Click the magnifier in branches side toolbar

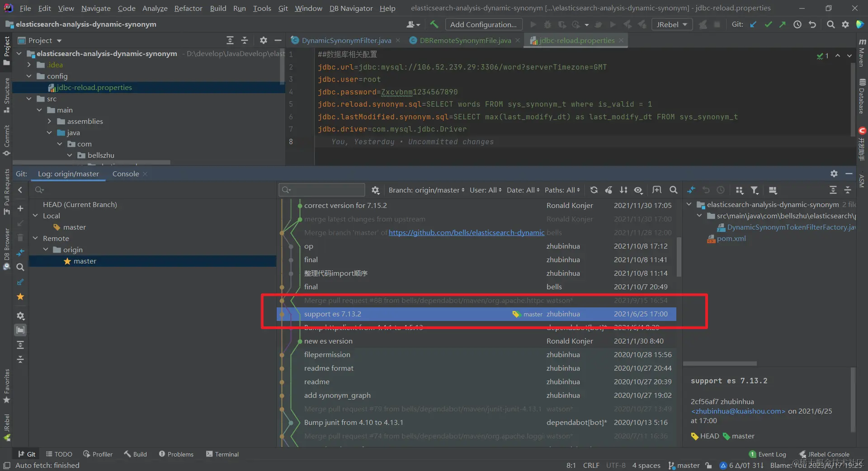point(20,267)
